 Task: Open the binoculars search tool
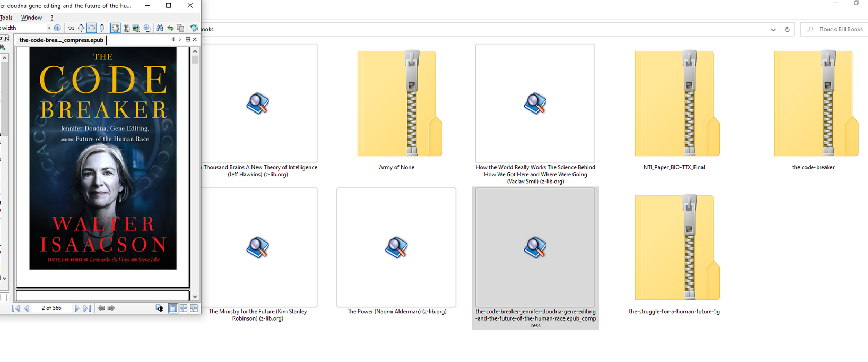160,28
